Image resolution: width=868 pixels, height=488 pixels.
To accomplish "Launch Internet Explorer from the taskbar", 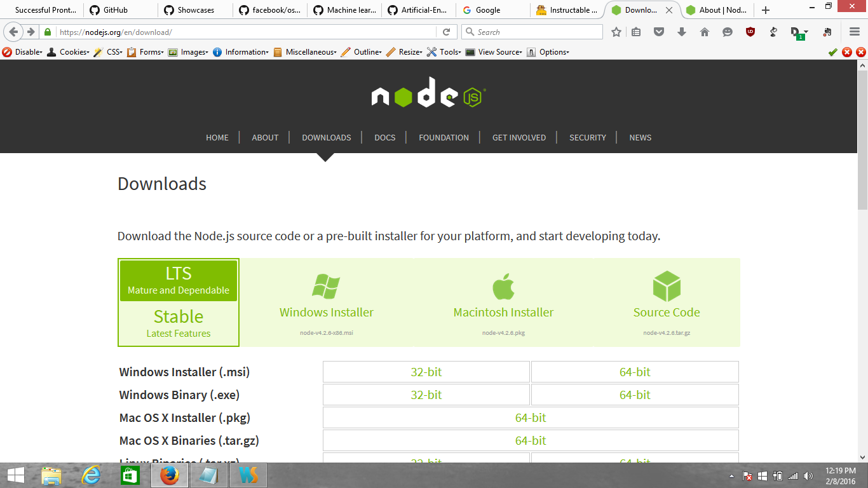I will pos(91,475).
